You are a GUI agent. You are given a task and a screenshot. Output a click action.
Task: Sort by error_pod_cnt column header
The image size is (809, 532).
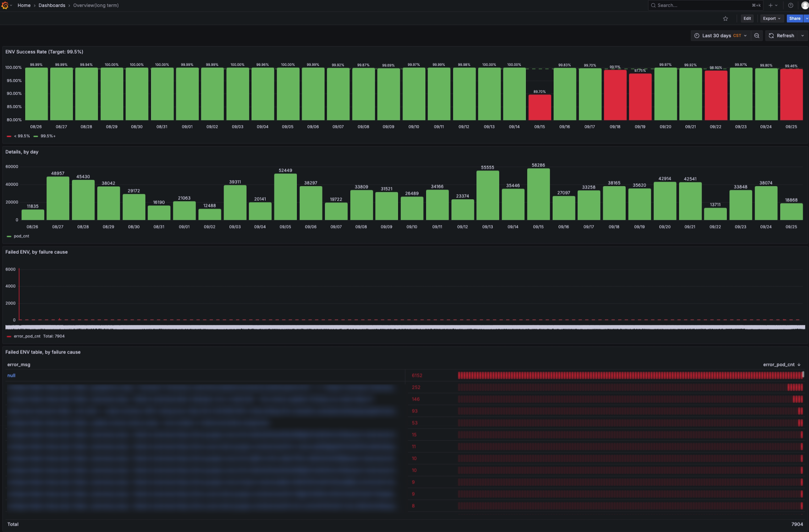(779, 365)
